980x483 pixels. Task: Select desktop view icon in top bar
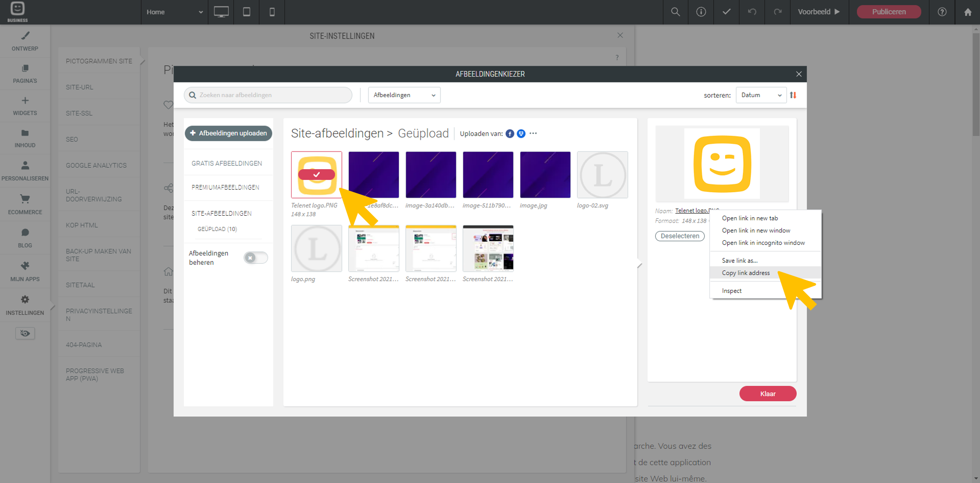221,12
